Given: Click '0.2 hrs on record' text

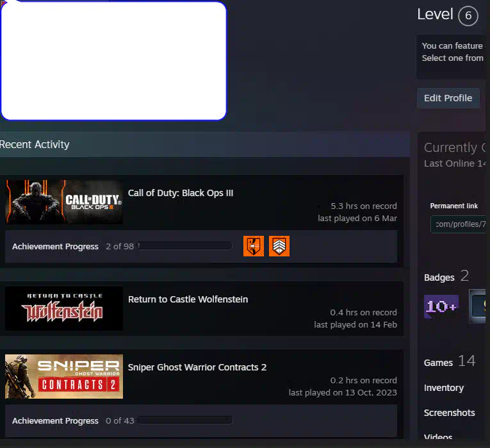Looking at the screenshot, I should (x=364, y=381).
